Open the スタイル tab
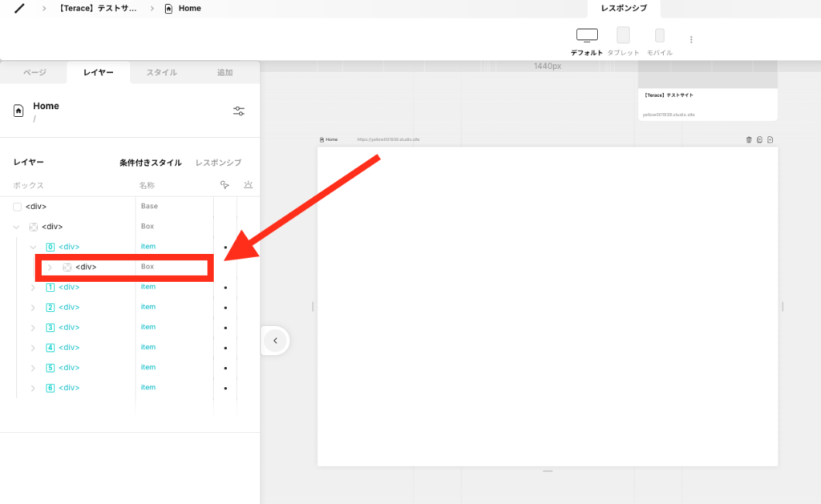Image resolution: width=821 pixels, height=504 pixels. [161, 72]
